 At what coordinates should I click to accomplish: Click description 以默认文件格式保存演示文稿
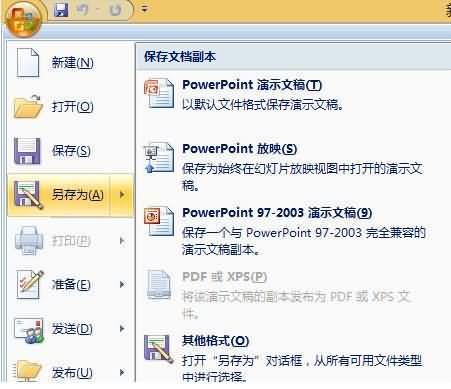(263, 105)
